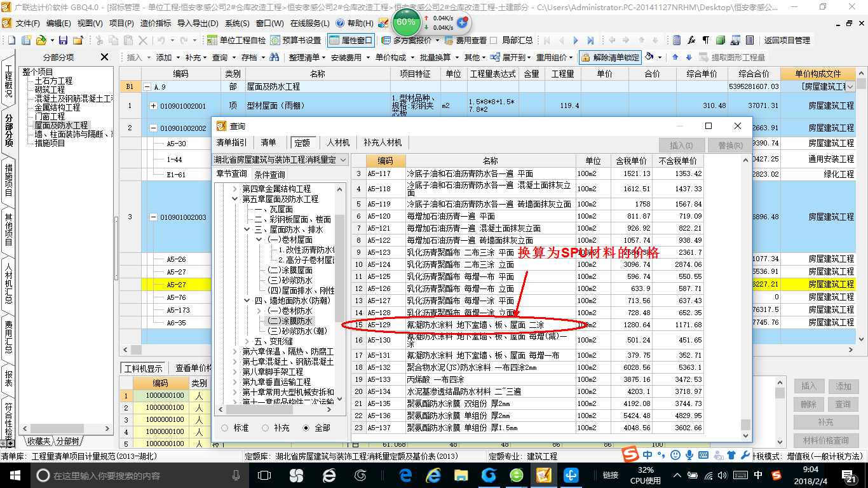
Task: Switch to 清单指引 tab in query dialog
Action: click(x=233, y=143)
